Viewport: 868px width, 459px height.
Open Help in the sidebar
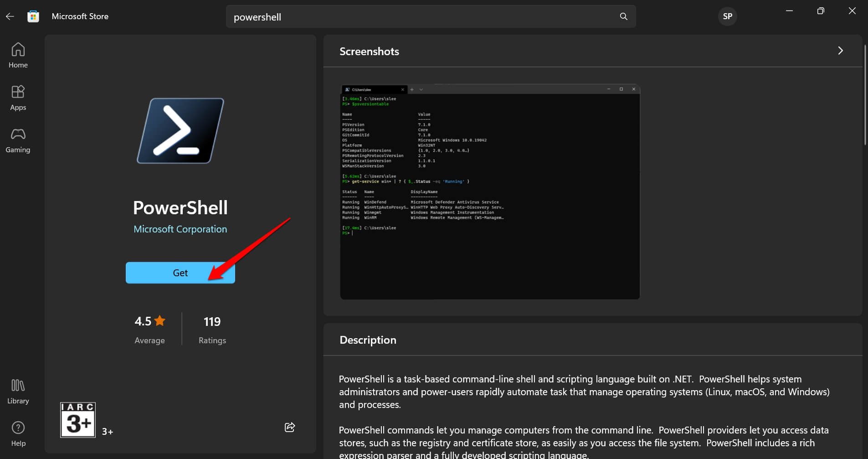[18, 434]
